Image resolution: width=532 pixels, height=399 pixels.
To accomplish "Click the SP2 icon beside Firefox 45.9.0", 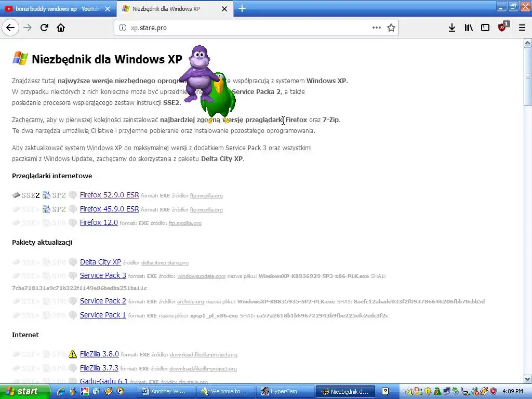I will point(46,209).
